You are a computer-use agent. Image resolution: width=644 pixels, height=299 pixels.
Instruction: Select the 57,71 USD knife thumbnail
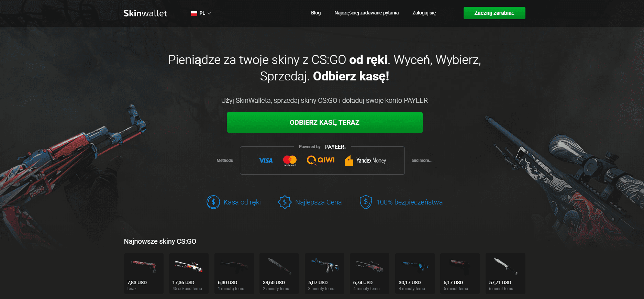click(x=505, y=274)
